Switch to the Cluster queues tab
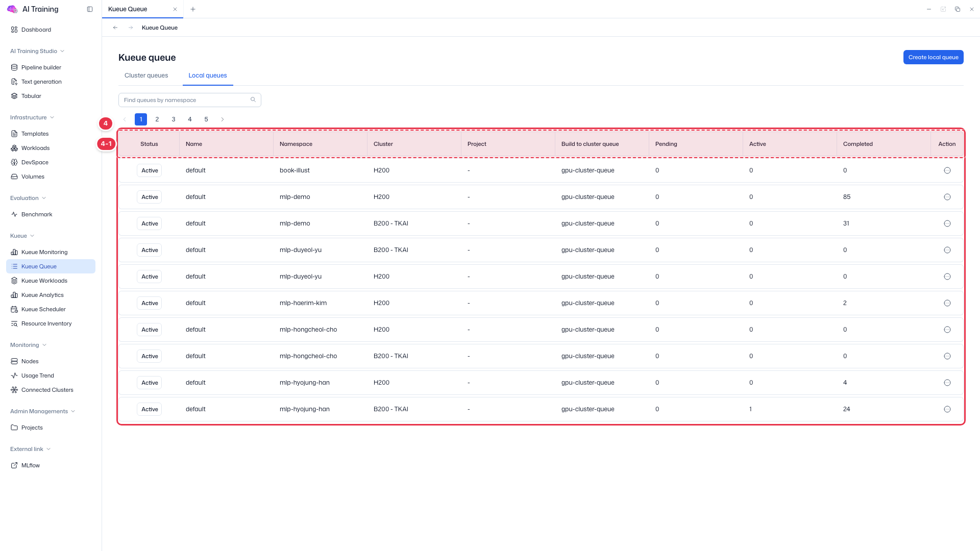Viewport: 980px width, 551px height. pyautogui.click(x=146, y=76)
